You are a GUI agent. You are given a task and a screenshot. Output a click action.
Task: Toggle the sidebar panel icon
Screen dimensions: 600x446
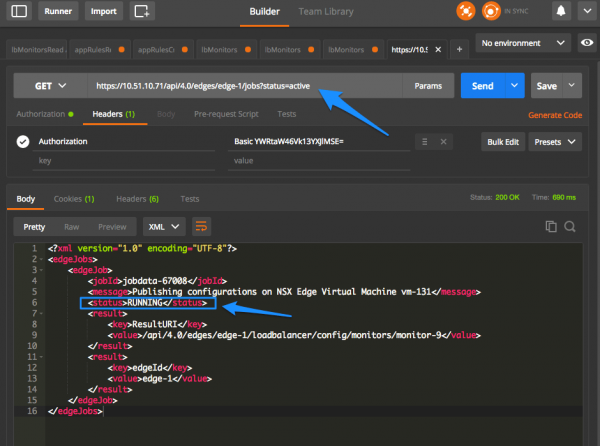[19, 11]
